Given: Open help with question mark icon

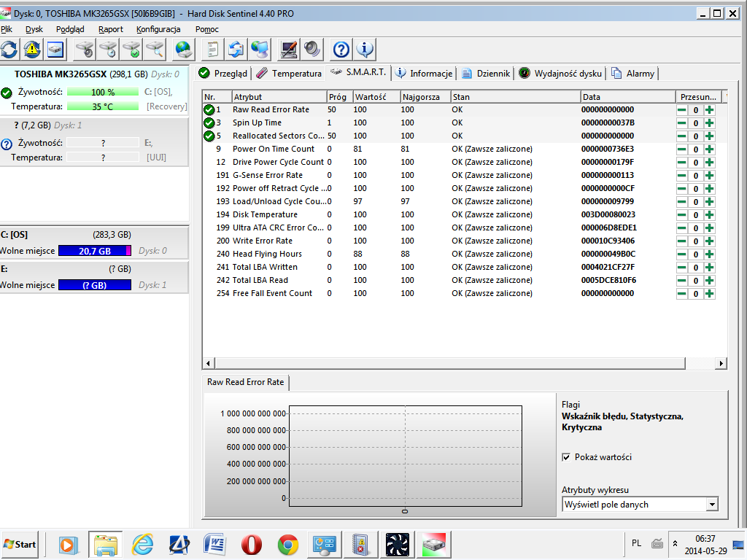Looking at the screenshot, I should [x=341, y=50].
